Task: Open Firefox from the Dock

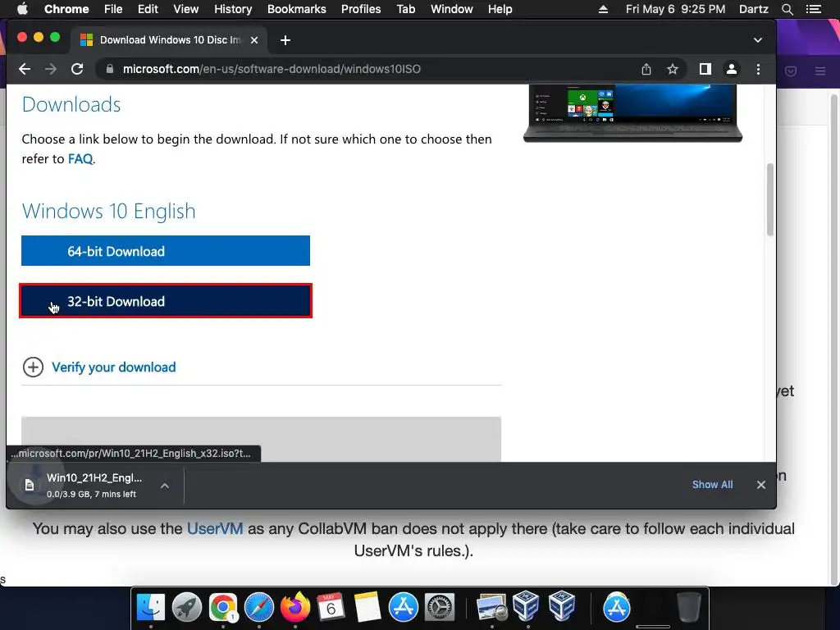Action: 295,608
